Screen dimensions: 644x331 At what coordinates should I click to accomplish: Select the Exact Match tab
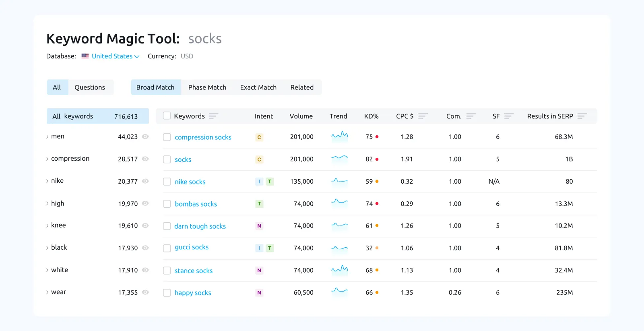coord(258,87)
